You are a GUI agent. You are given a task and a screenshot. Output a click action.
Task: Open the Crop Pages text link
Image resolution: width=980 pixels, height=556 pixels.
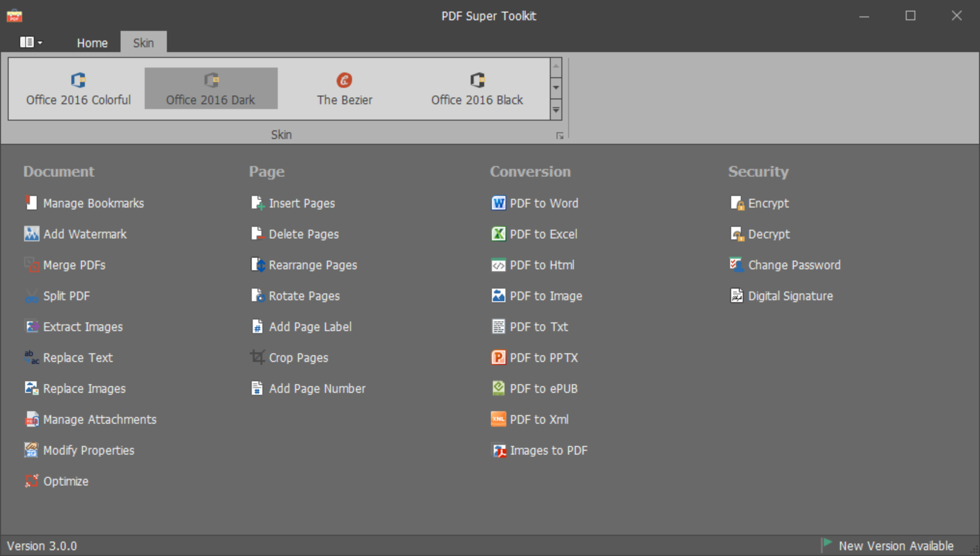tap(298, 358)
